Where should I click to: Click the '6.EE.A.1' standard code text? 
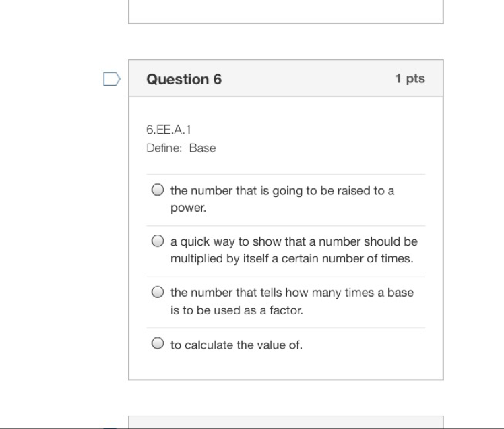(x=168, y=130)
